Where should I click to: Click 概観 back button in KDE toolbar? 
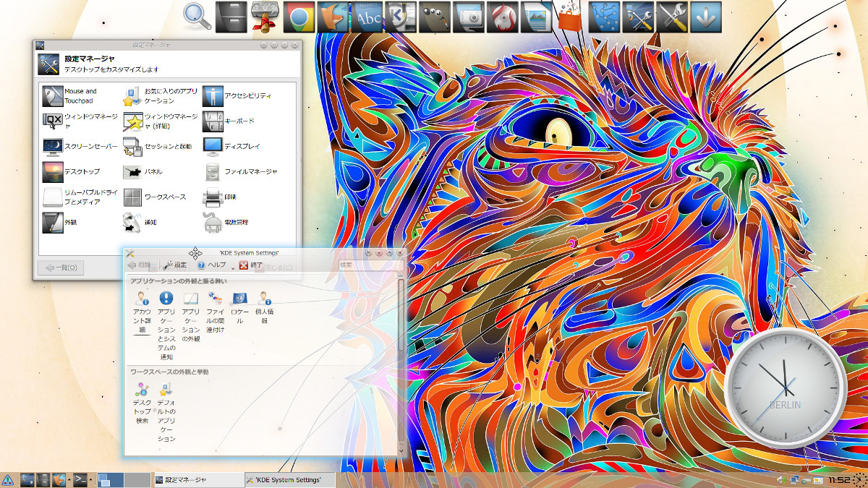(139, 265)
